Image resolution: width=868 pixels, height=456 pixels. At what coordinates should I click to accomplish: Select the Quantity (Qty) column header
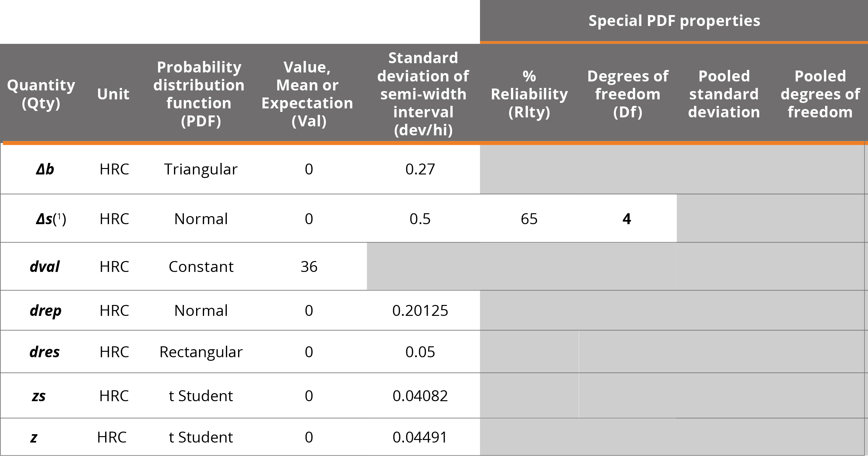click(x=41, y=94)
